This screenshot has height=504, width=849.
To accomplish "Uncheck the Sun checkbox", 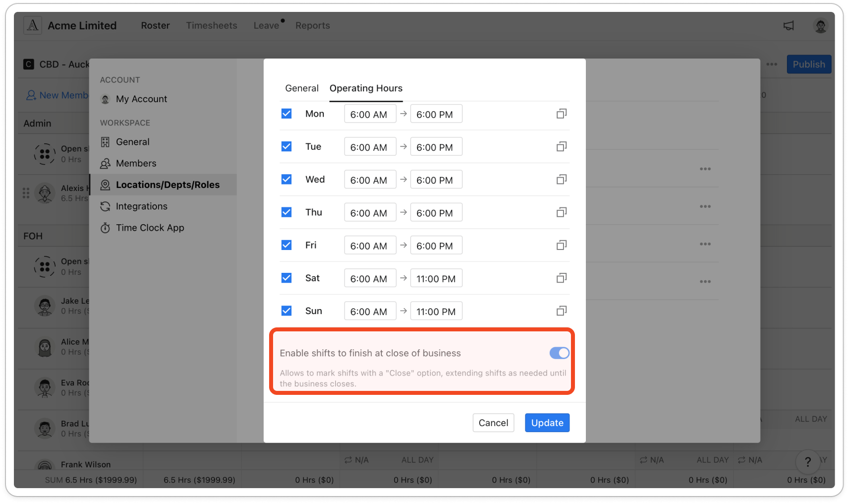I will click(286, 311).
